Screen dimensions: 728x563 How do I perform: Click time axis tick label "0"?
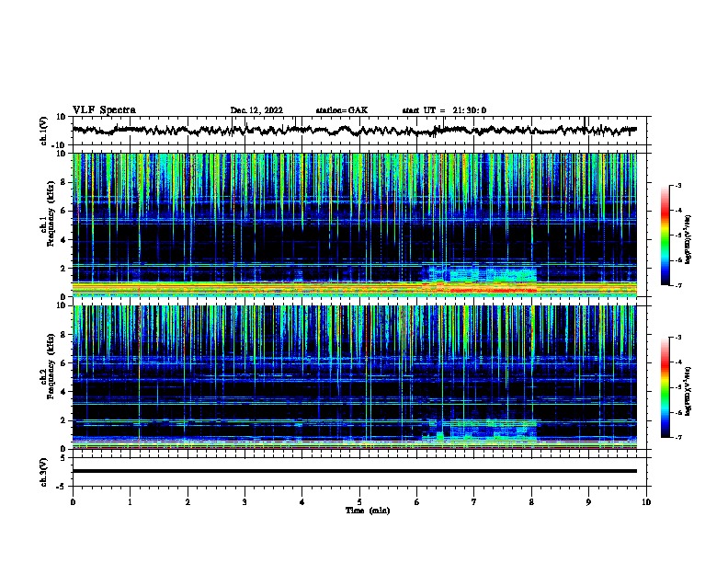pos(73,502)
